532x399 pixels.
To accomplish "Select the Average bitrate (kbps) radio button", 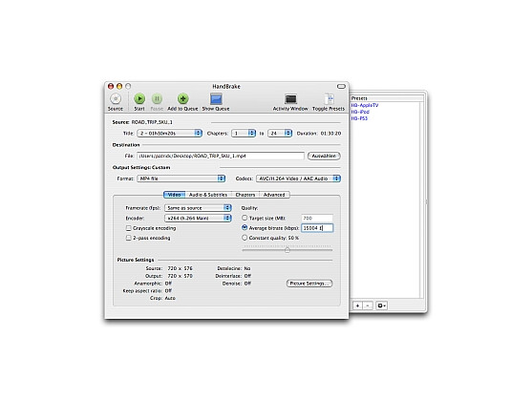I will click(245, 228).
